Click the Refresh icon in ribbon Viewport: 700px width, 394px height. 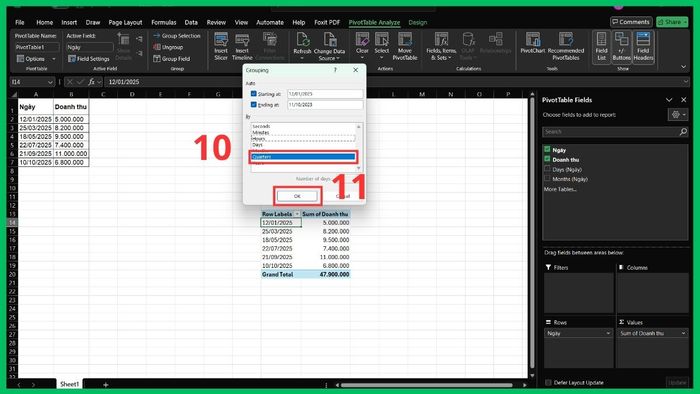pyautogui.click(x=302, y=40)
